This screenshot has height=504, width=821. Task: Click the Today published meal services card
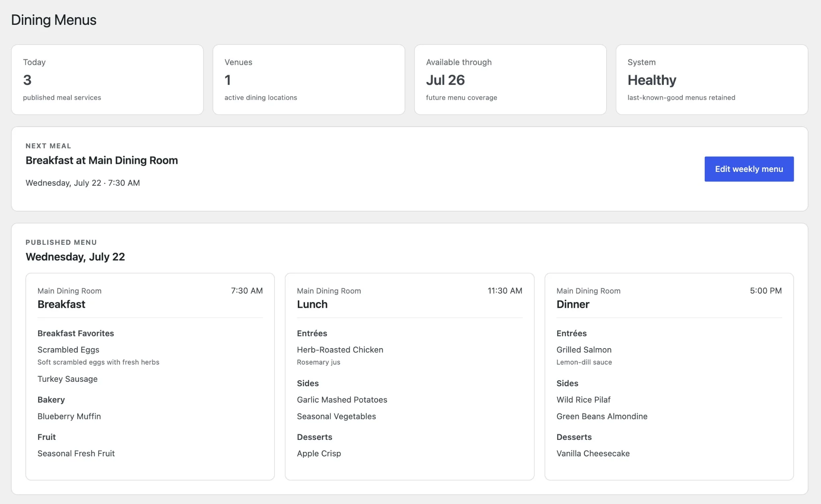coord(107,80)
